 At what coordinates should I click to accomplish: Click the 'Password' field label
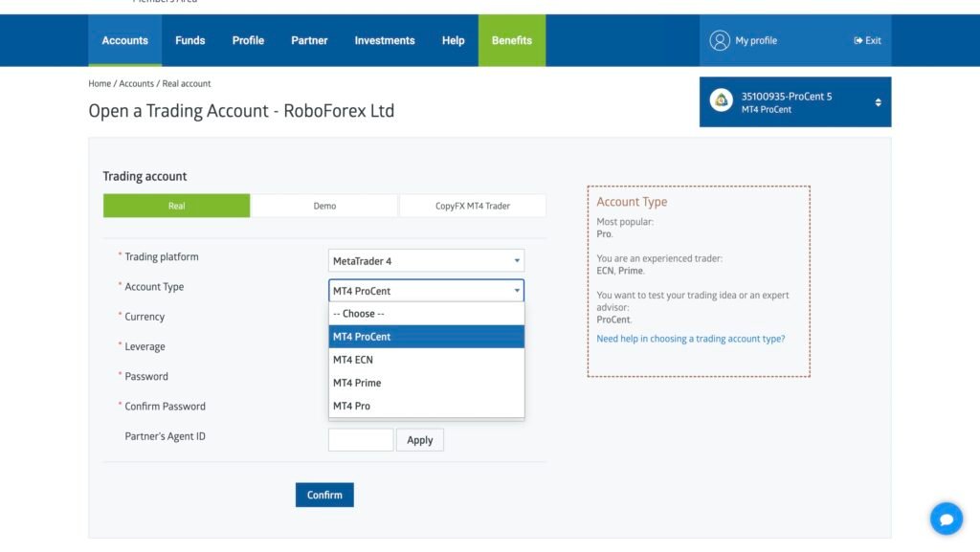146,377
